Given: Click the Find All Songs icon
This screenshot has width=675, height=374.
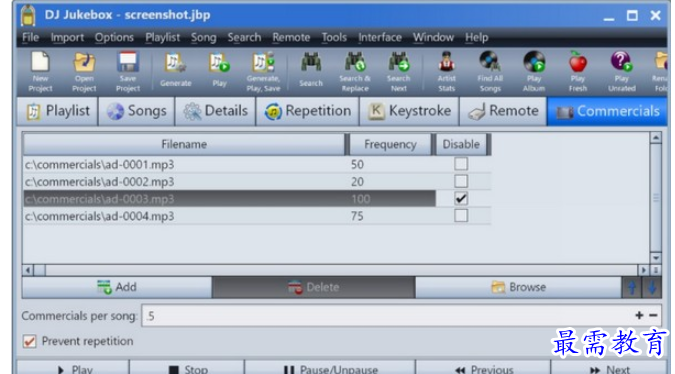Looking at the screenshot, I should pos(490,71).
